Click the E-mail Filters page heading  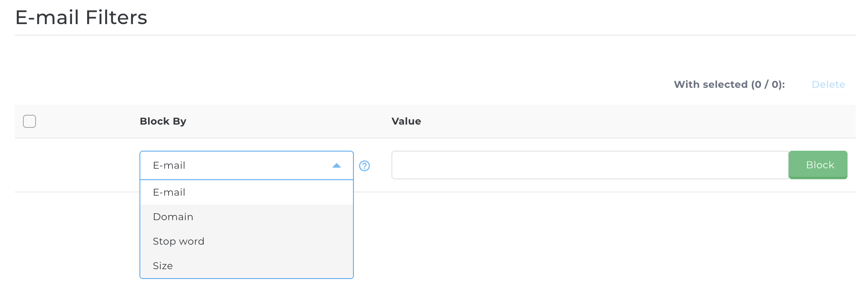81,18
